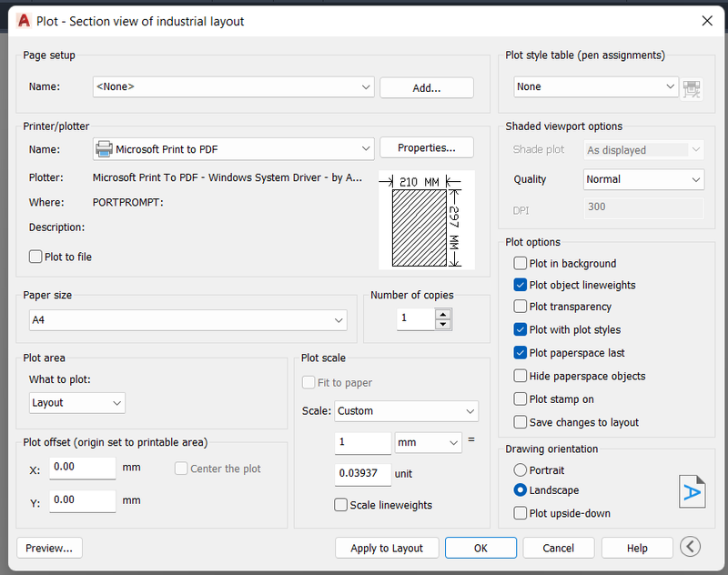The image size is (728, 575).
Task: Click the paper size preview thumbnail
Action: tap(427, 220)
